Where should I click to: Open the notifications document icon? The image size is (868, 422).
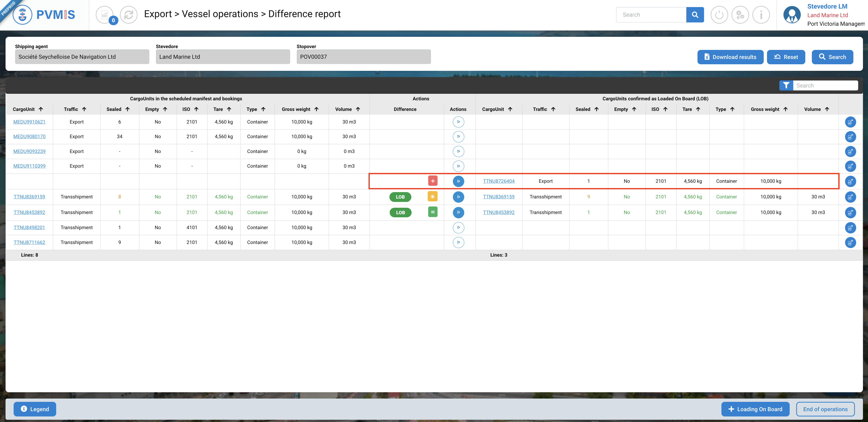[x=105, y=15]
